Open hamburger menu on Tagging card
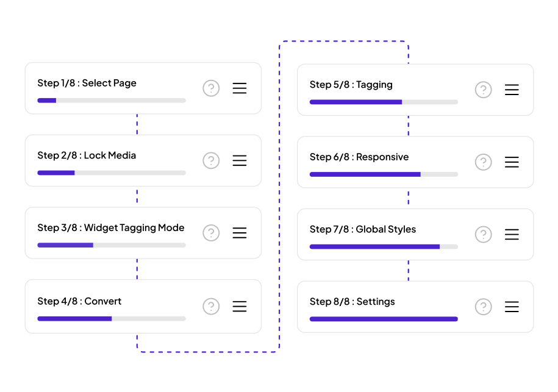Screen dimensions: 558x392 [512, 90]
